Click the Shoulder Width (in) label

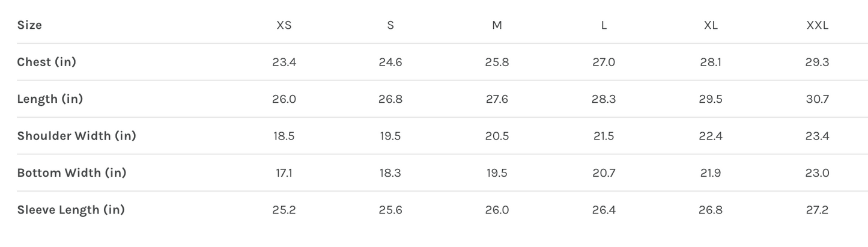coord(76,136)
